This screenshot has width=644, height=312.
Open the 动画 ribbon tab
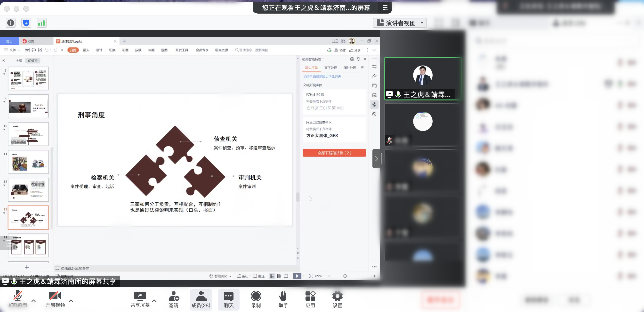(x=125, y=50)
